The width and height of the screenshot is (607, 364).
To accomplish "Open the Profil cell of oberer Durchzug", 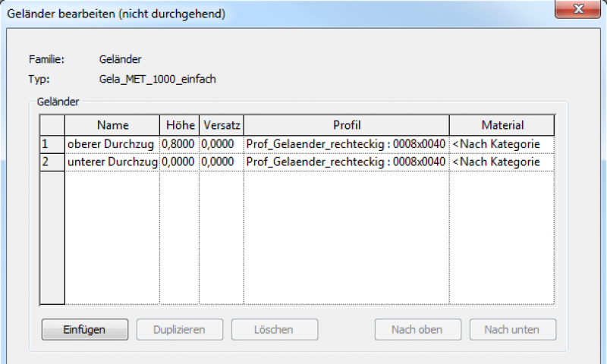I will pos(346,144).
